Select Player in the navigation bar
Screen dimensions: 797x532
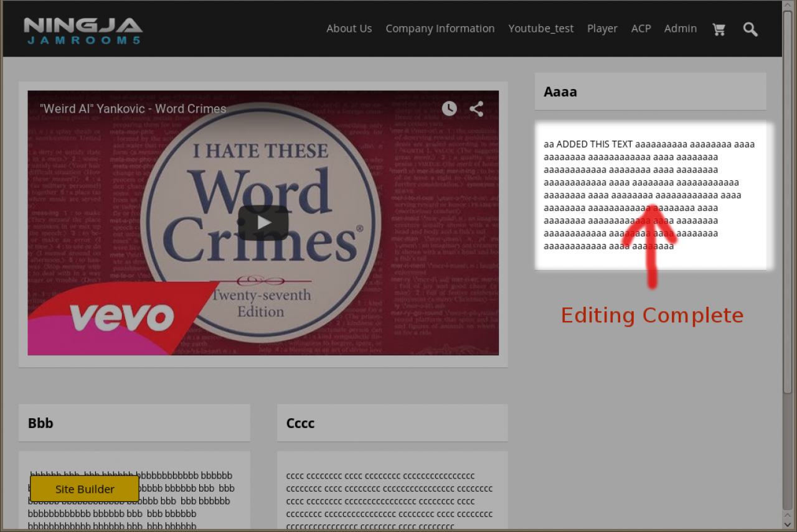coord(602,29)
